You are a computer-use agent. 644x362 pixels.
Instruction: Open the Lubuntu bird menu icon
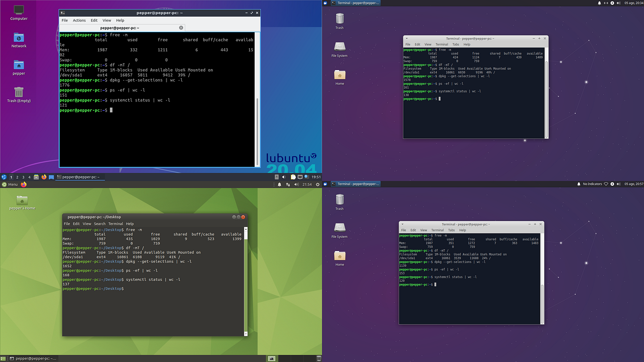click(x=4, y=177)
